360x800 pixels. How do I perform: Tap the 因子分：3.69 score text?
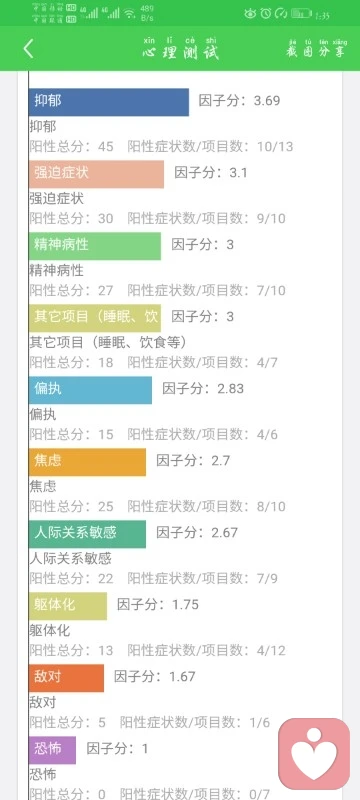pyautogui.click(x=239, y=101)
